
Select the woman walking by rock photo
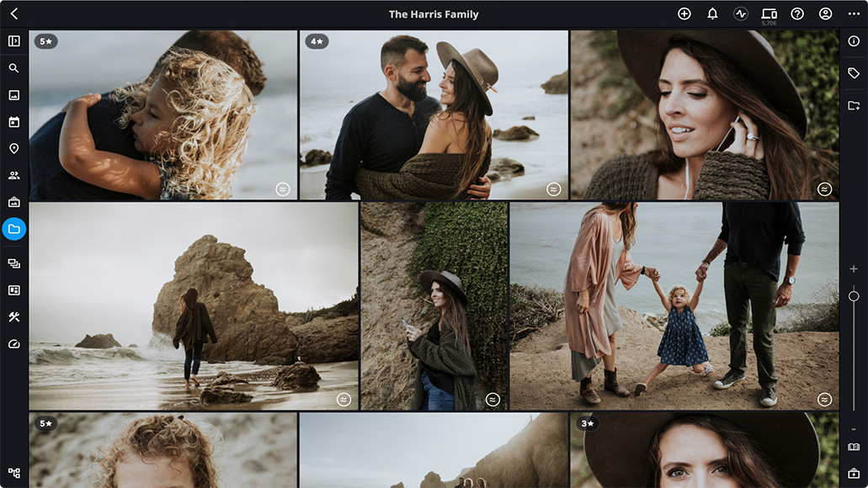[194, 306]
